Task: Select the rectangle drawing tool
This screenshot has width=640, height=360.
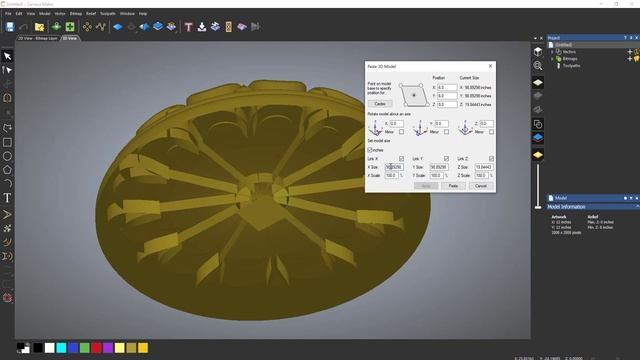Action: (7, 142)
